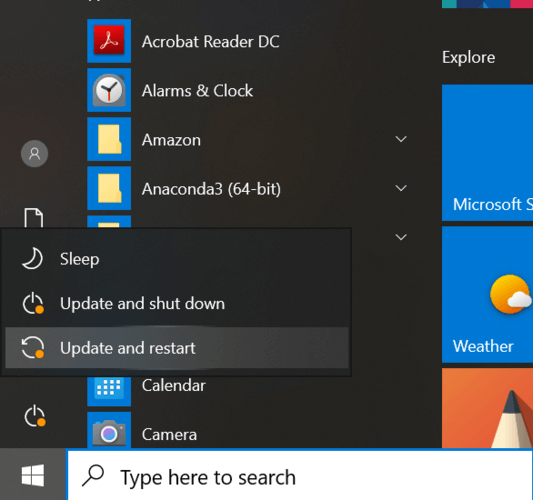
Task: Open the Documents icon in left rail
Action: click(x=34, y=218)
